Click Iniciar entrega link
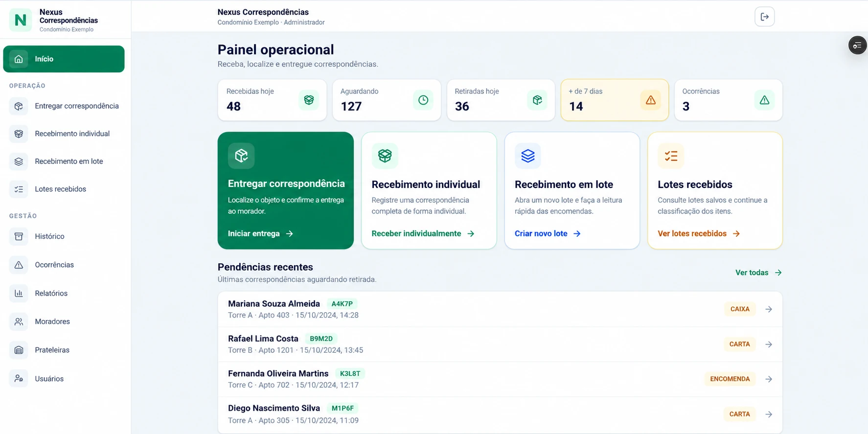Screen dimensions: 868x434 point(260,233)
